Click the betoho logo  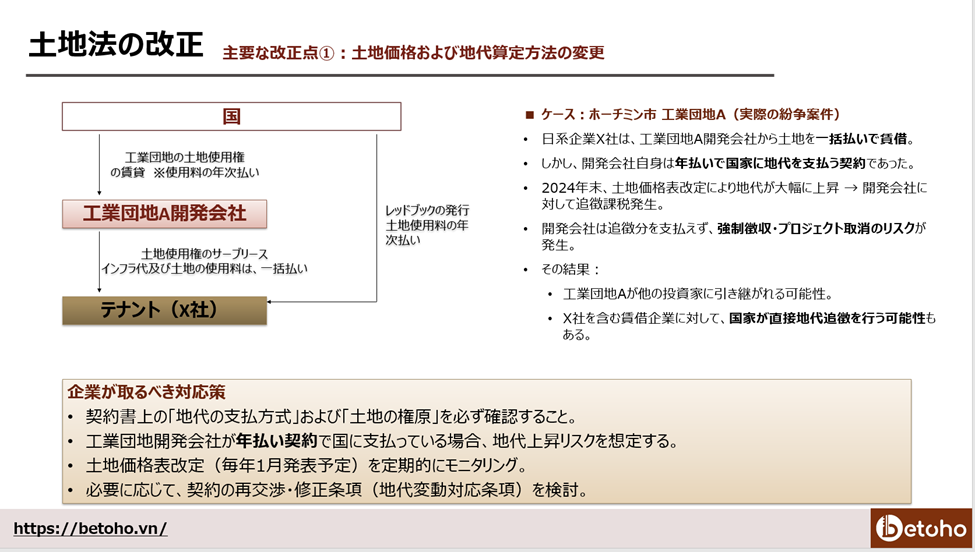point(920,528)
